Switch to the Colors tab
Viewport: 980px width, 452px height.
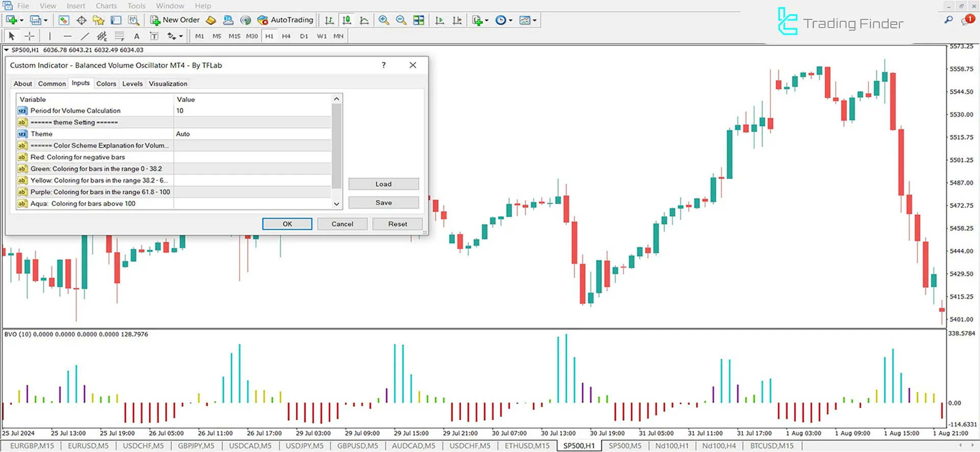(x=106, y=84)
